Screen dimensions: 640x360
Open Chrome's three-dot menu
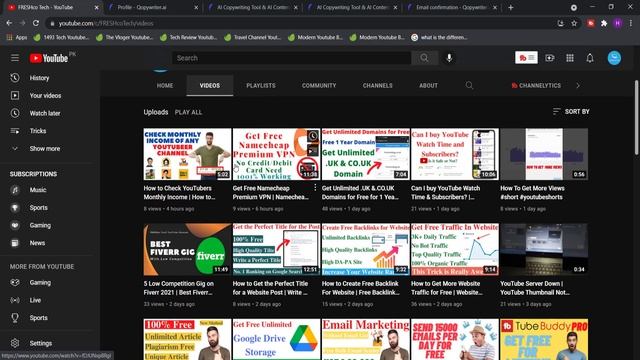(631, 23)
